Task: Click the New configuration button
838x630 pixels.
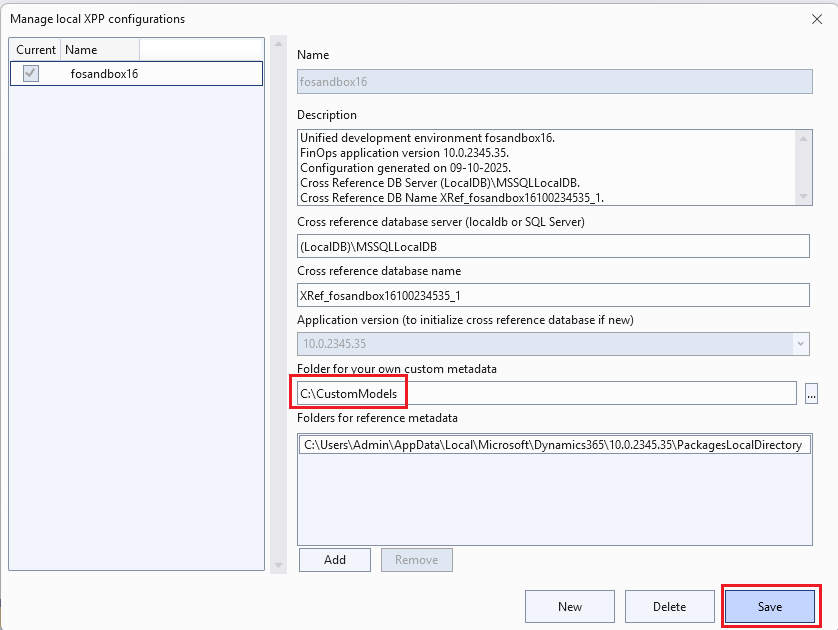Action: pyautogui.click(x=570, y=607)
